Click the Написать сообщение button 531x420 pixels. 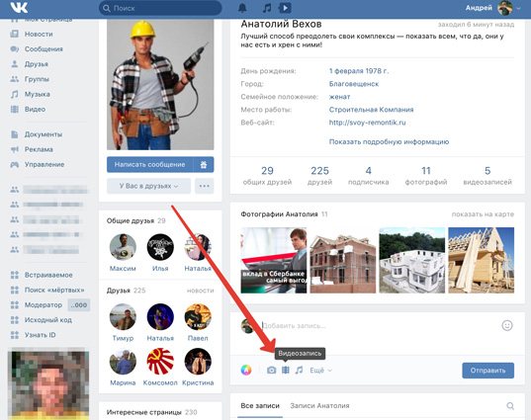149,164
